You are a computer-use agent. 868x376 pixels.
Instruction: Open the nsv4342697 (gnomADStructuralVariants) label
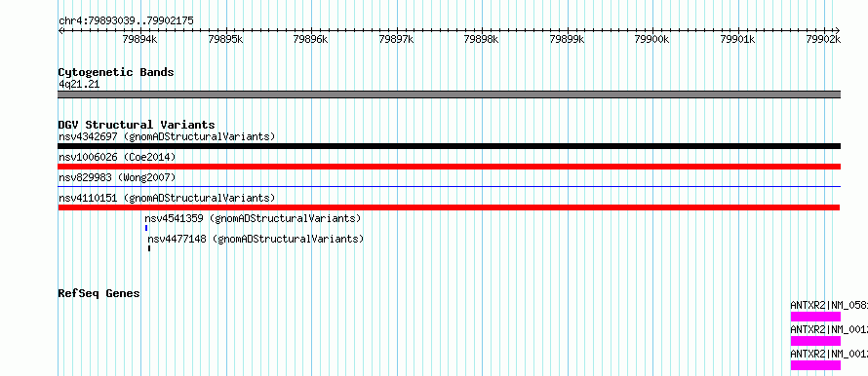(167, 136)
